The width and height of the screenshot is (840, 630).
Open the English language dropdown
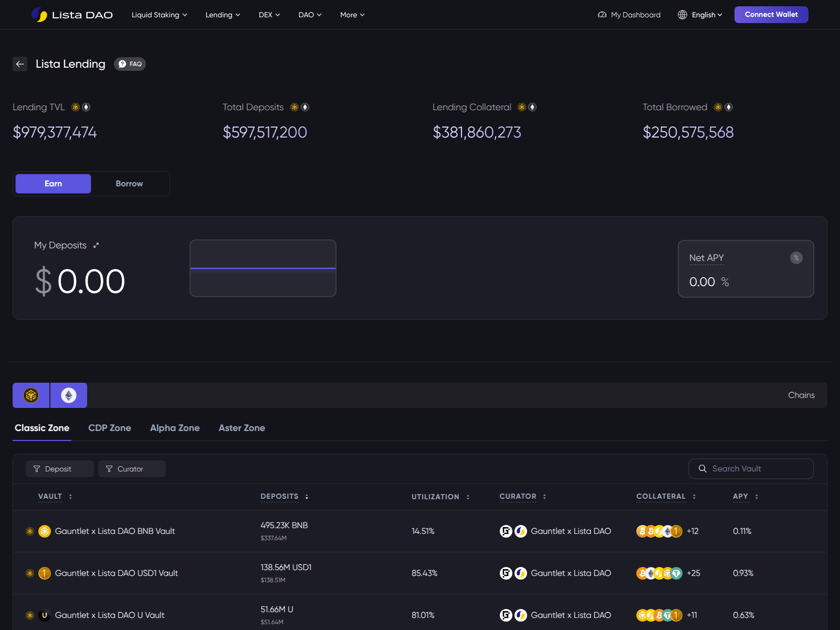(x=707, y=15)
